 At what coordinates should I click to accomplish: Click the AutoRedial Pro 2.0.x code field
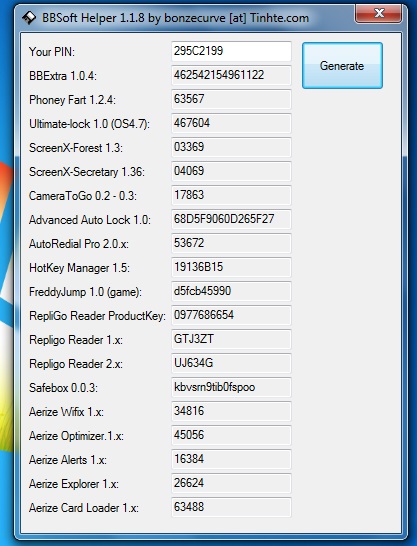click(231, 243)
